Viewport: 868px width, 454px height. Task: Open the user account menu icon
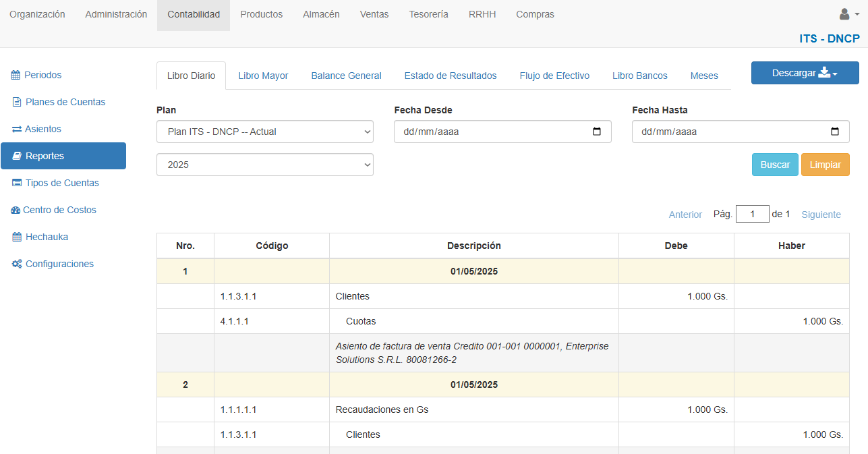pyautogui.click(x=848, y=14)
